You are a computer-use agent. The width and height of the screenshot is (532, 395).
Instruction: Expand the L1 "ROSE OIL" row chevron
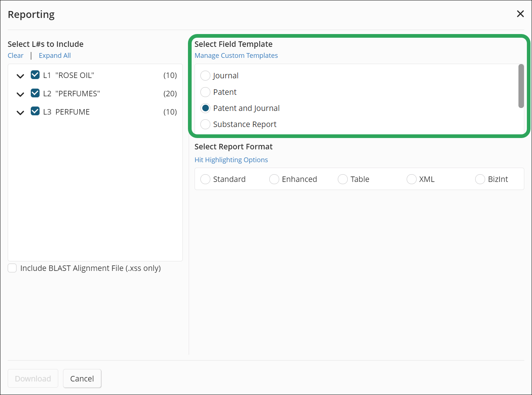[20, 76]
